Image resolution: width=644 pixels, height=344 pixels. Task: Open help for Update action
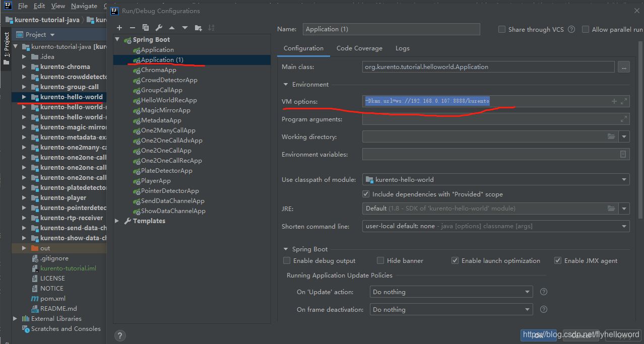click(x=544, y=292)
